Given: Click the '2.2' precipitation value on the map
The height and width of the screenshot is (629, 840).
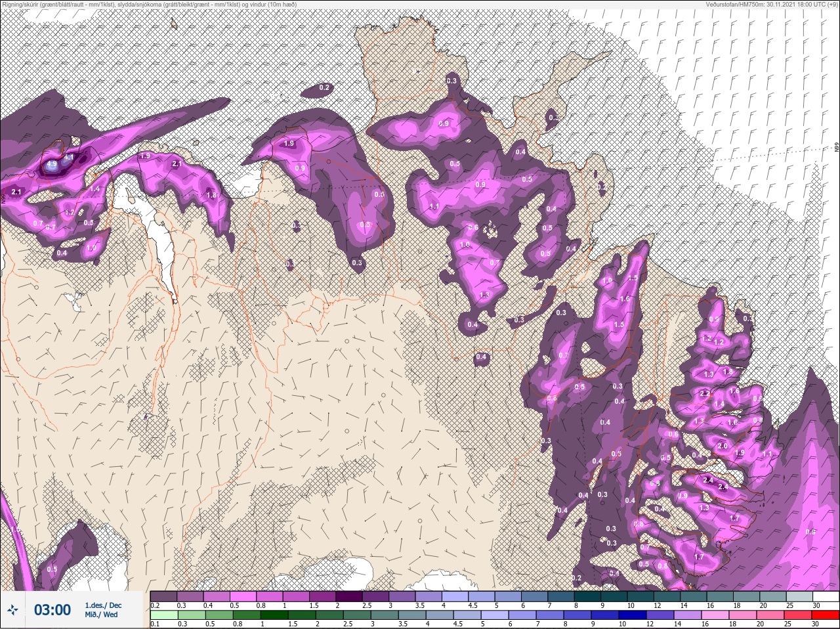Looking at the screenshot, I should (x=705, y=394).
